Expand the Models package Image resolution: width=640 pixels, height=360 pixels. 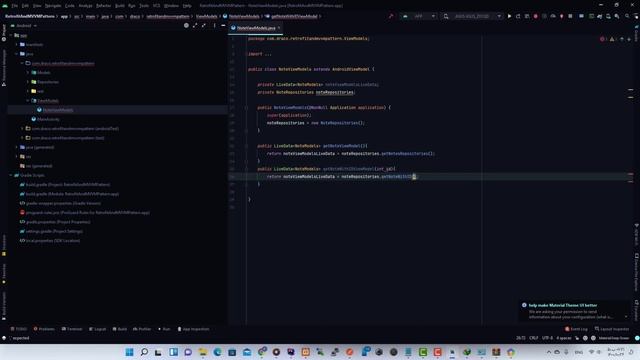[x=28, y=73]
